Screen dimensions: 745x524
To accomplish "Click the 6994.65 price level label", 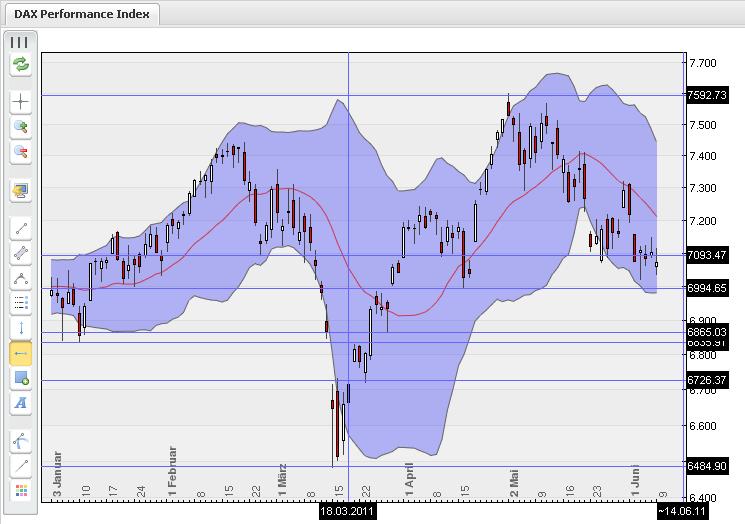I will (x=707, y=288).
